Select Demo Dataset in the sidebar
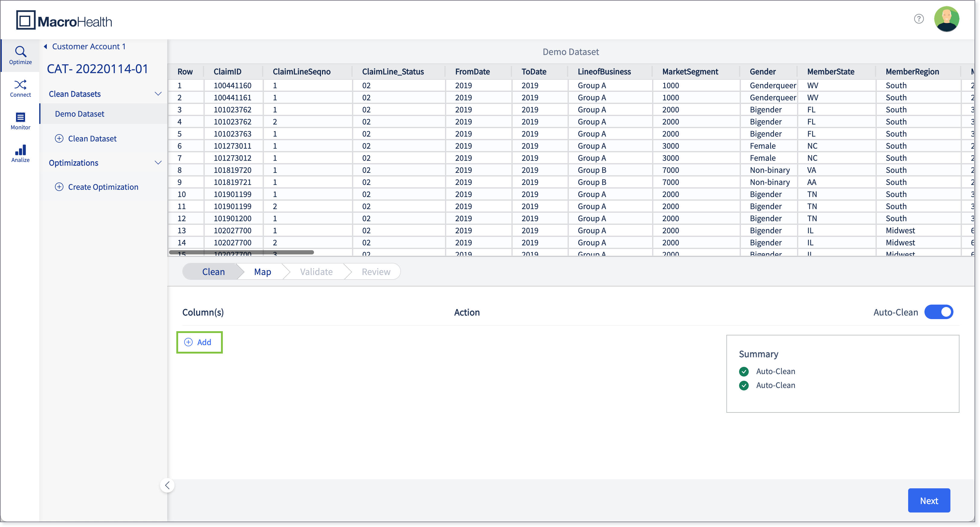 (104, 114)
